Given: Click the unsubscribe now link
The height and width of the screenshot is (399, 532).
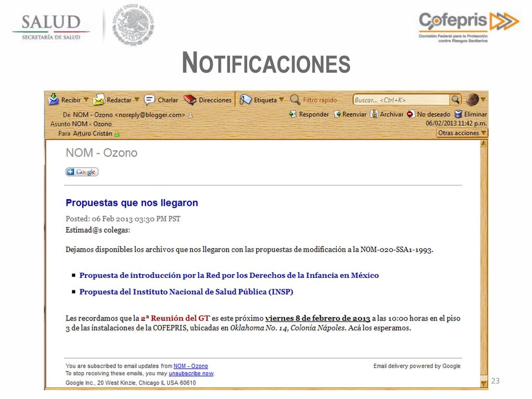Looking at the screenshot, I should click(x=191, y=374).
